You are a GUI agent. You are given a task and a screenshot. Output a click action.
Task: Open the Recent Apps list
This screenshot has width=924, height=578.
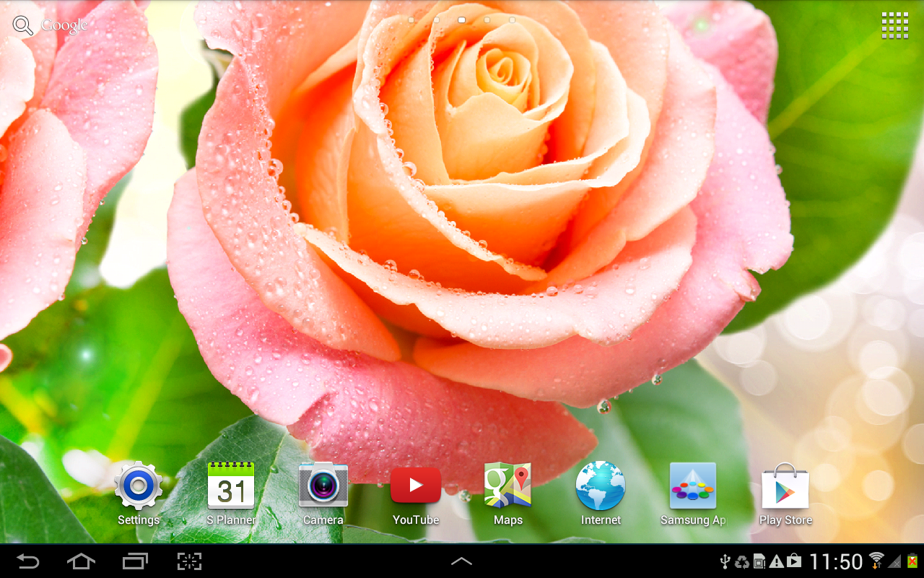click(x=135, y=561)
